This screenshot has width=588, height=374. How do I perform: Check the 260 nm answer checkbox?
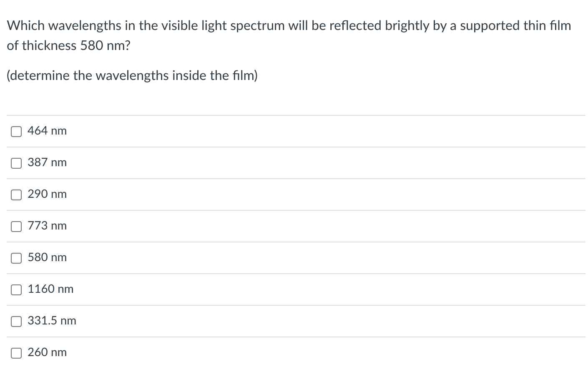[16, 353]
